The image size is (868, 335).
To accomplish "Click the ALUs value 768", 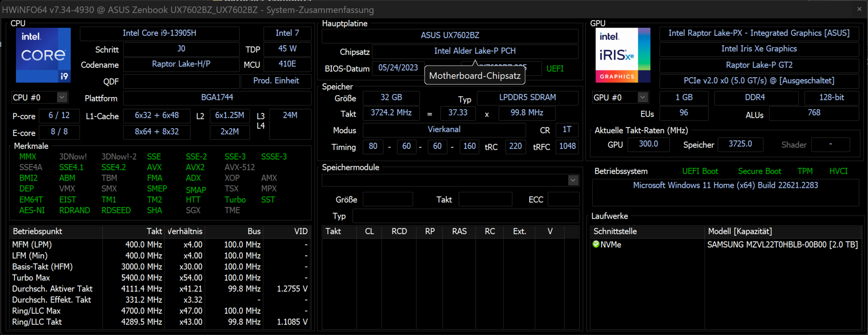I will click(814, 113).
